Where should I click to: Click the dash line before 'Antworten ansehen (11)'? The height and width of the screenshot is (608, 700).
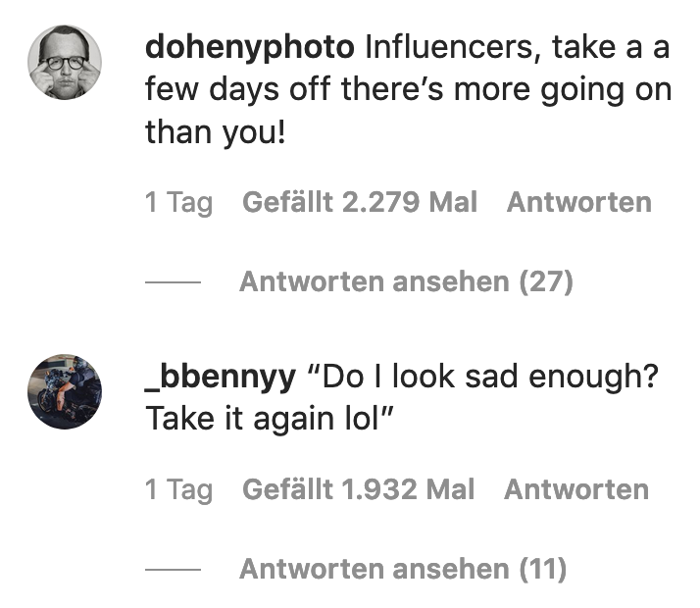coord(173,569)
